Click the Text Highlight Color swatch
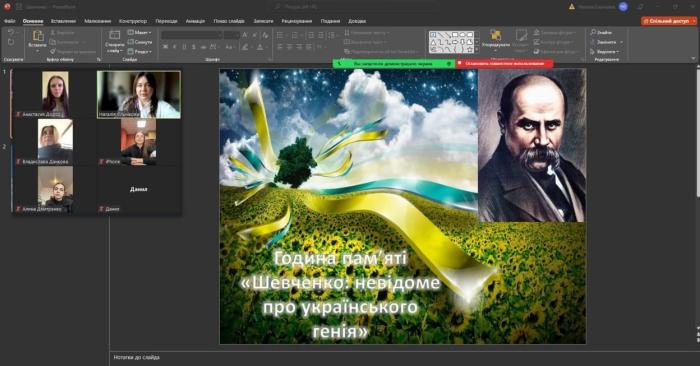Viewport: 700px width, 366px height. click(245, 47)
